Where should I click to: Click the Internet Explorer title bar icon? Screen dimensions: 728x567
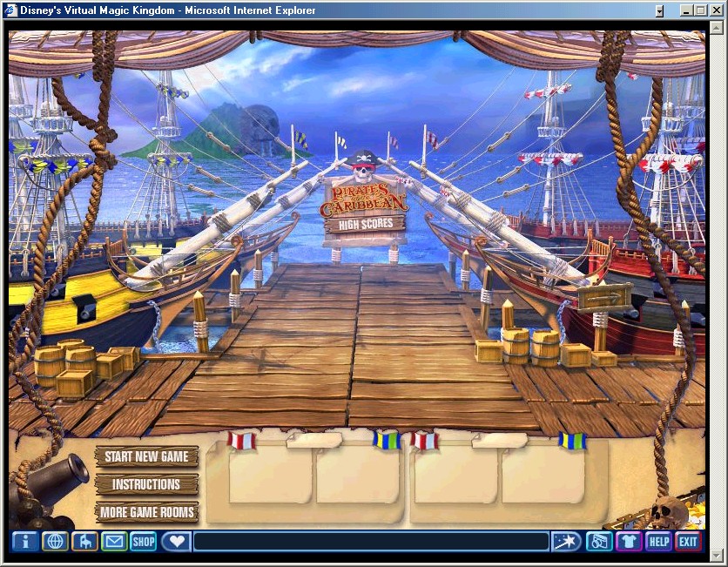point(10,10)
